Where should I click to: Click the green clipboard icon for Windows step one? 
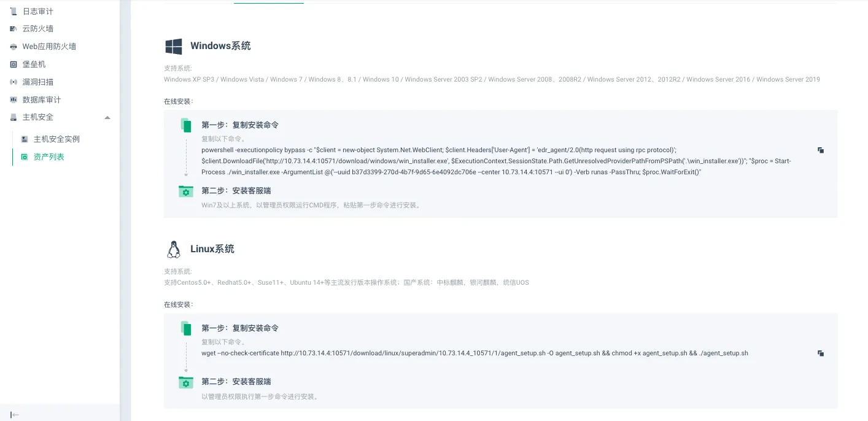point(185,125)
